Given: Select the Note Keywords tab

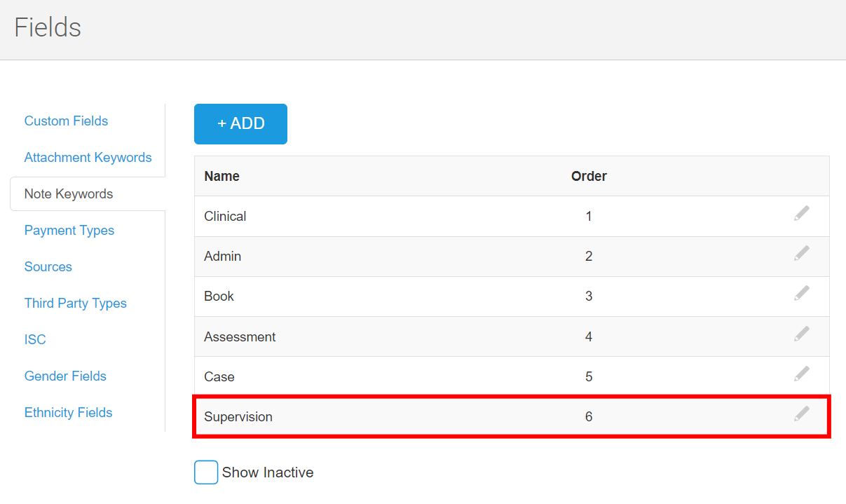Looking at the screenshot, I should tap(69, 194).
